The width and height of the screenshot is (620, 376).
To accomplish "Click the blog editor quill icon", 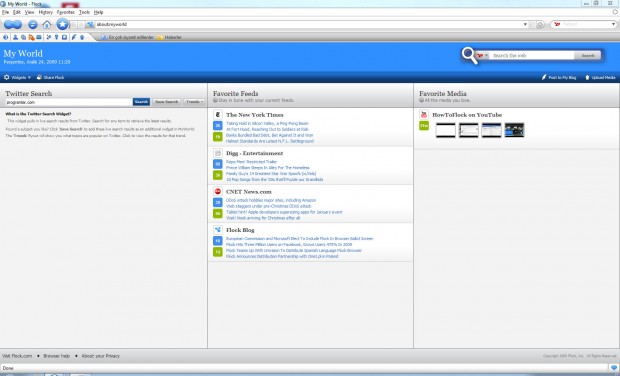I will tap(74, 37).
